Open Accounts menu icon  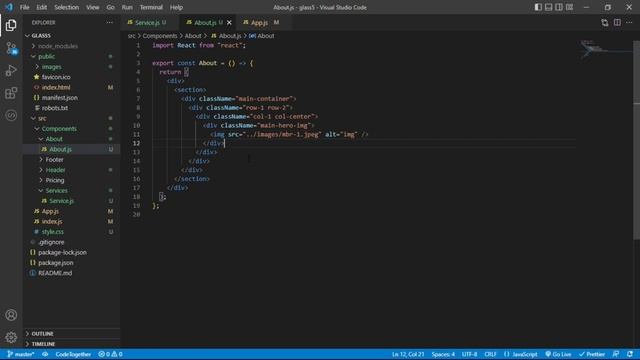pos(11,315)
